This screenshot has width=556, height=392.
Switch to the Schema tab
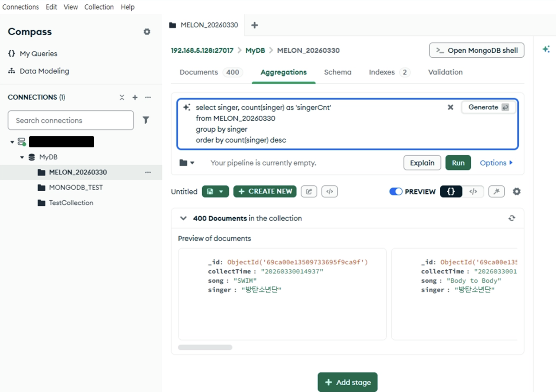tap(338, 72)
